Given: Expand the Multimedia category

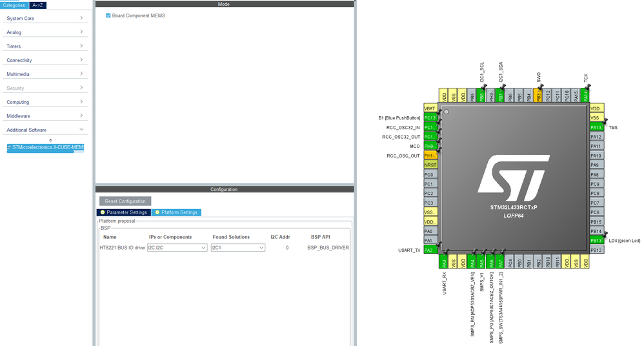Looking at the screenshot, I should coord(45,74).
